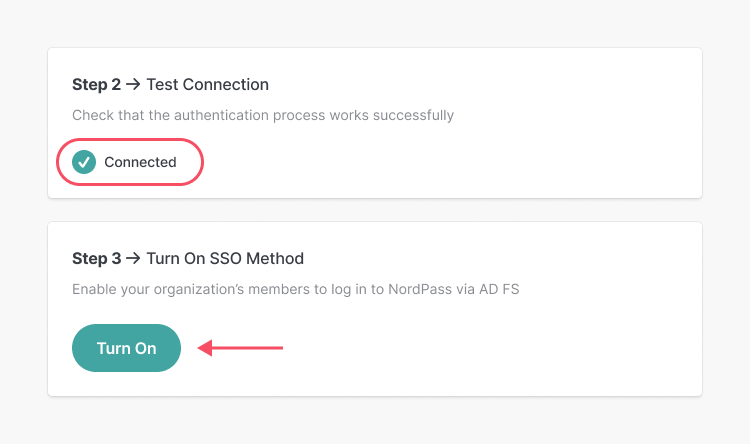Turn on the SSO method
Viewport: 750px width, 444px height.
126,348
